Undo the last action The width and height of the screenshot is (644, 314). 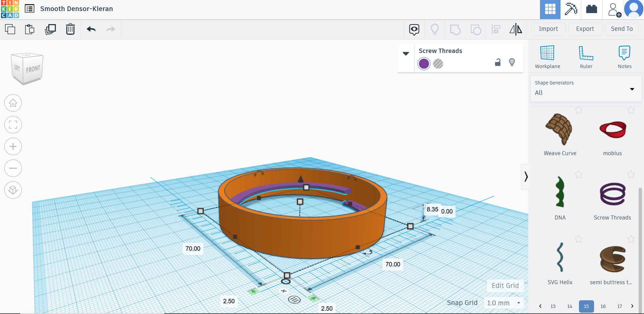(x=91, y=29)
